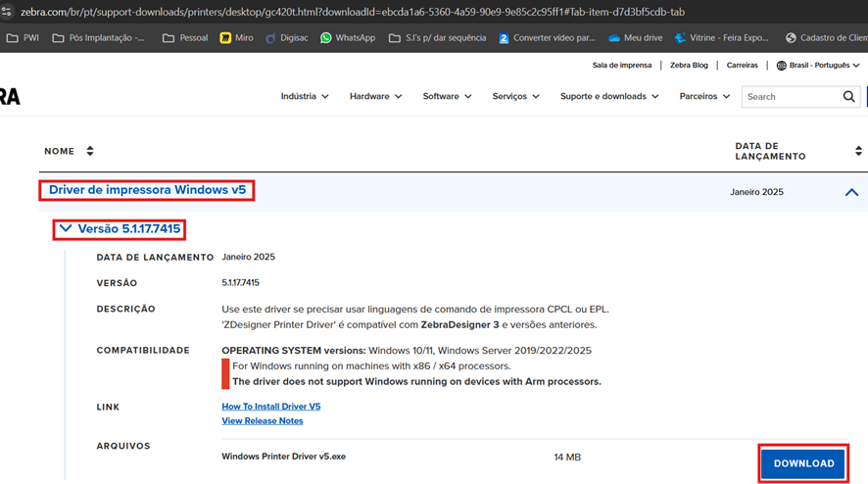868x484 pixels.
Task: Open the WhatsApp bookmark
Action: click(x=347, y=38)
